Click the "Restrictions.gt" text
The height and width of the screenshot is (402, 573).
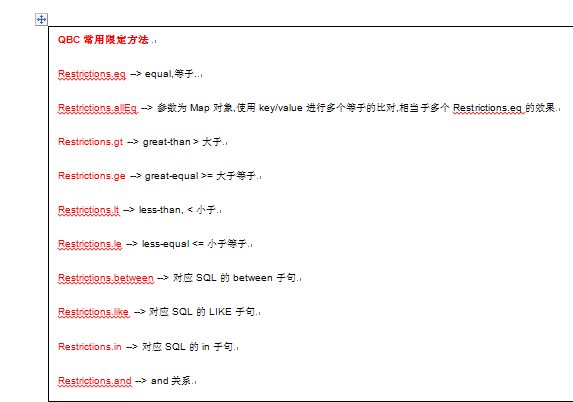point(90,142)
